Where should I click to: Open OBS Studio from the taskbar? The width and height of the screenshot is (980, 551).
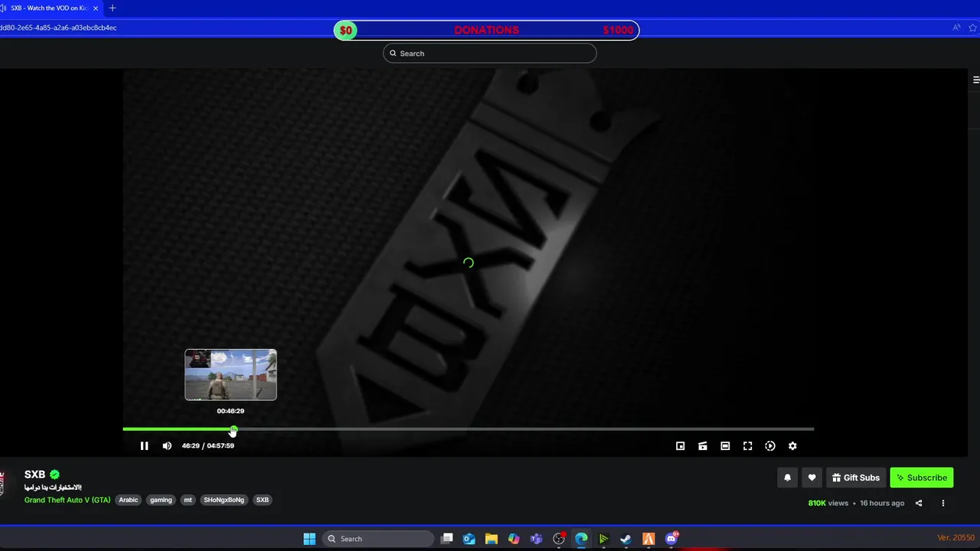pos(559,539)
